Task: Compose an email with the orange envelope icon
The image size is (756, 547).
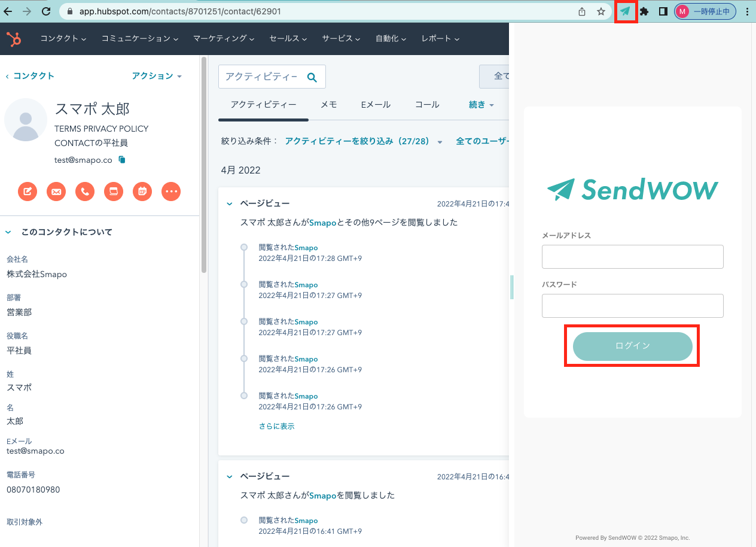Action: coord(56,192)
